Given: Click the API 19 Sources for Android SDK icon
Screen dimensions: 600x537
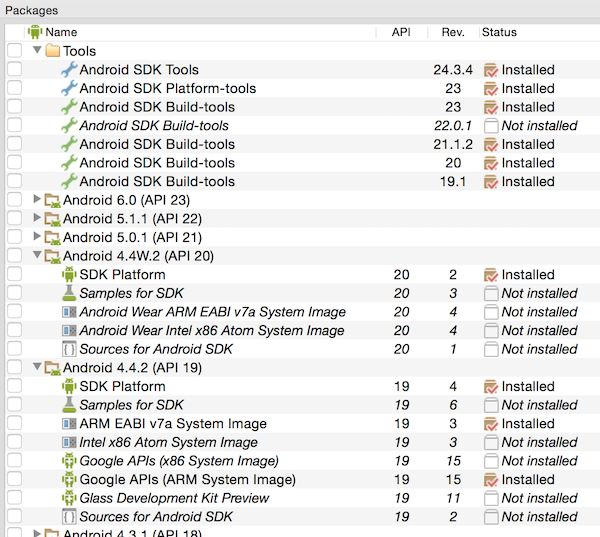Looking at the screenshot, I should tap(69, 516).
